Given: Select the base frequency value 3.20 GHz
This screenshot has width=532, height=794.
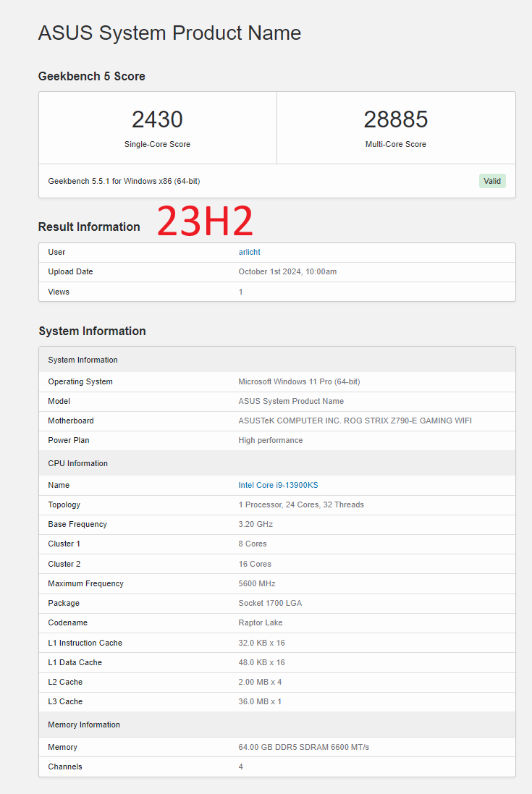Looking at the screenshot, I should click(x=256, y=525).
